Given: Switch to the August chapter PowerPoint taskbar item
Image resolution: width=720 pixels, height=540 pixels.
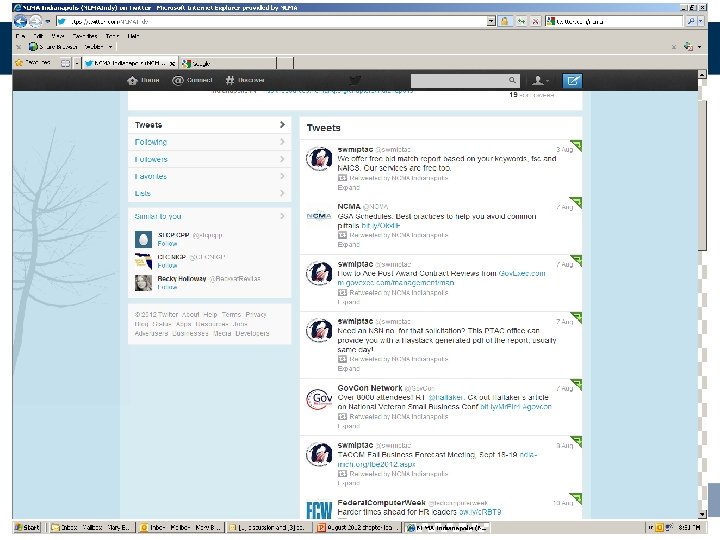Looking at the screenshot, I should [x=359, y=528].
